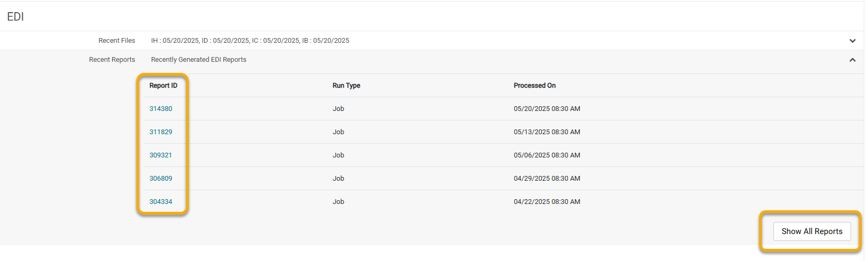Open report 309321
The image size is (868, 261).
(161, 155)
